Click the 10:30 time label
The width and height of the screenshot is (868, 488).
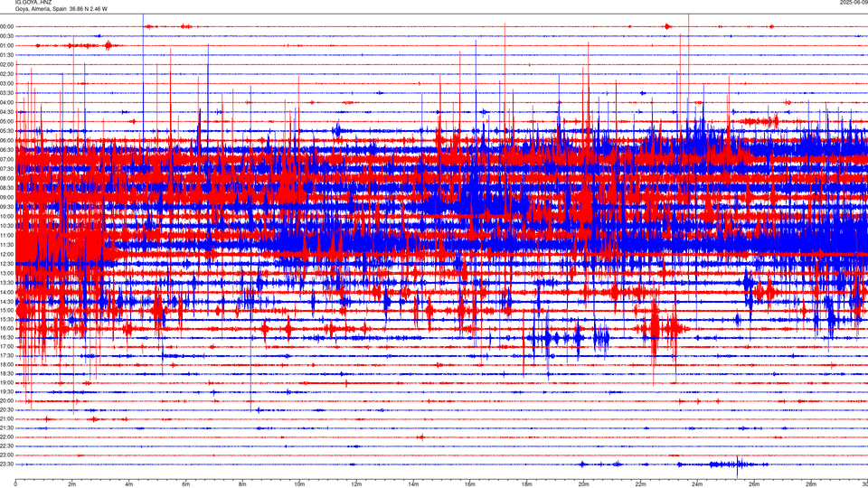[6, 226]
